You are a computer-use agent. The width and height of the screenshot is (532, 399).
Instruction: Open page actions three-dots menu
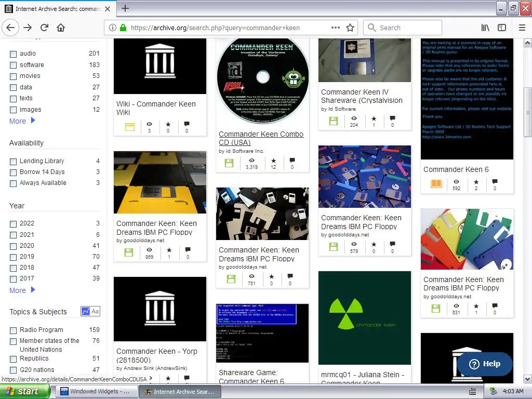click(336, 28)
